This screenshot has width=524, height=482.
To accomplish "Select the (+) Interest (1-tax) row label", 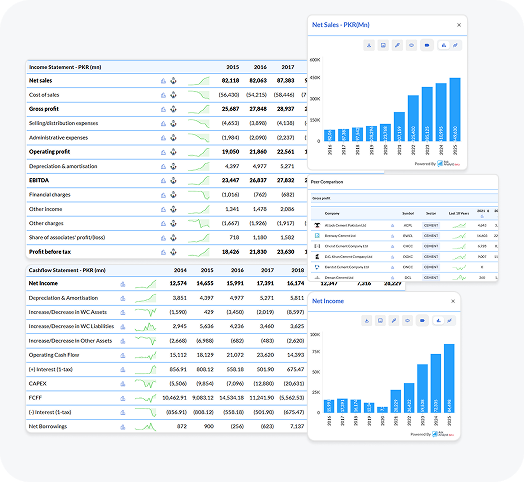I will pos(50,369).
